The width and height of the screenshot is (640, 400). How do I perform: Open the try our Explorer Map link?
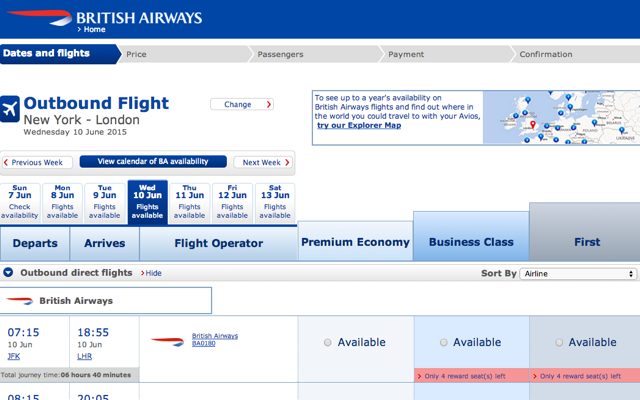[x=359, y=125]
